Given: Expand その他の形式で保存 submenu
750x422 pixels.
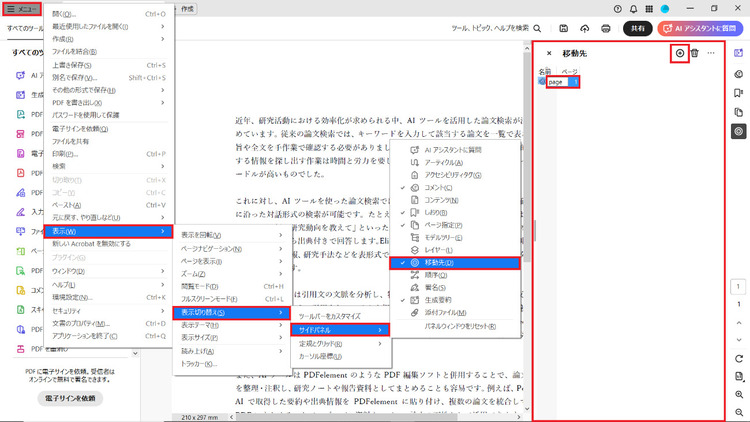Looking at the screenshot, I should click(109, 90).
